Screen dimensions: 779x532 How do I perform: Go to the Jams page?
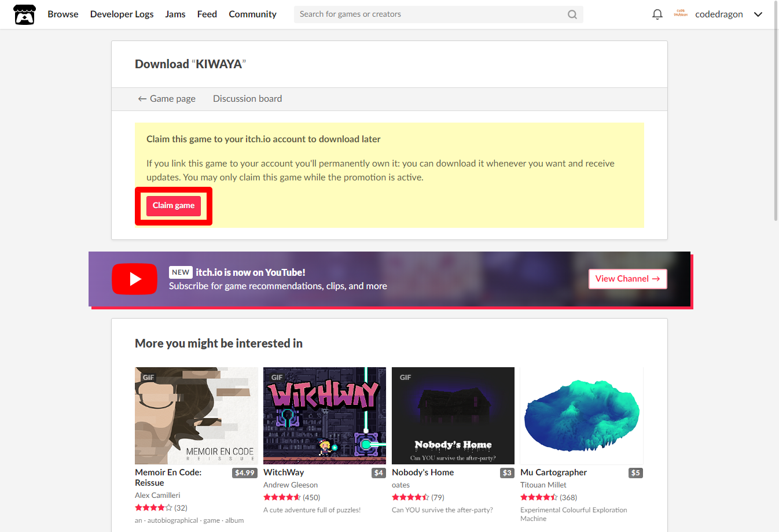coord(175,14)
